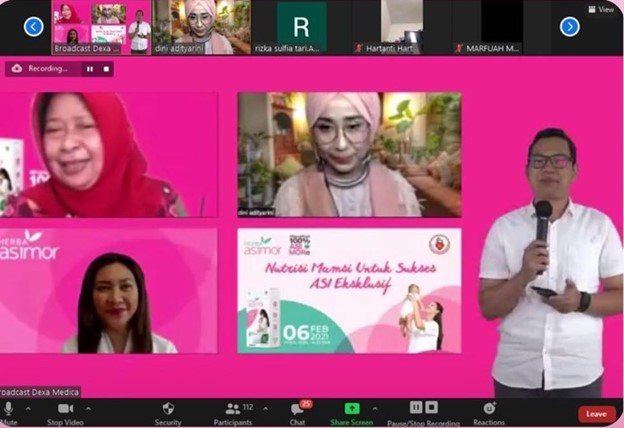Open the View layout menu
624x428 pixels.
(601, 10)
